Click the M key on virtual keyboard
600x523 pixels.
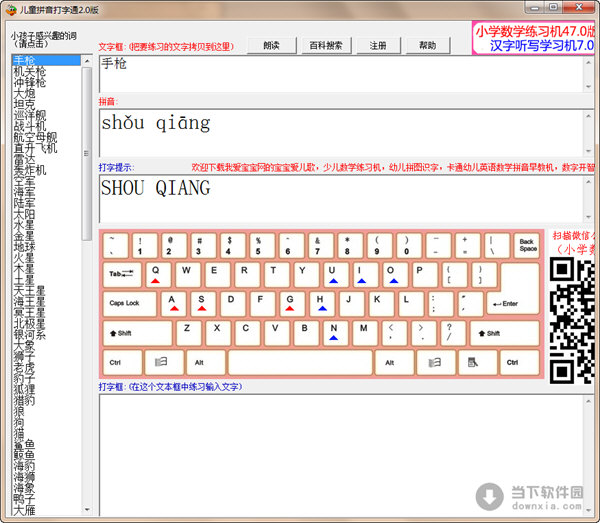pos(365,333)
